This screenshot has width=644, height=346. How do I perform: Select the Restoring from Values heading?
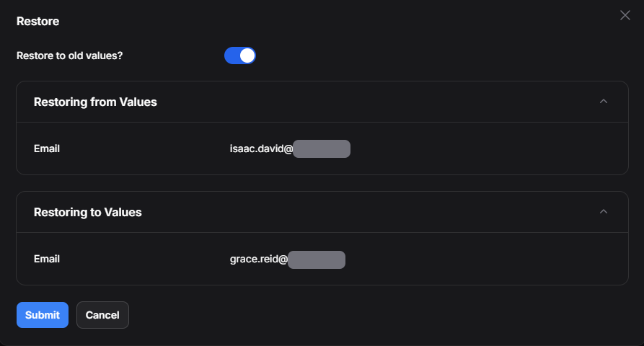click(95, 102)
